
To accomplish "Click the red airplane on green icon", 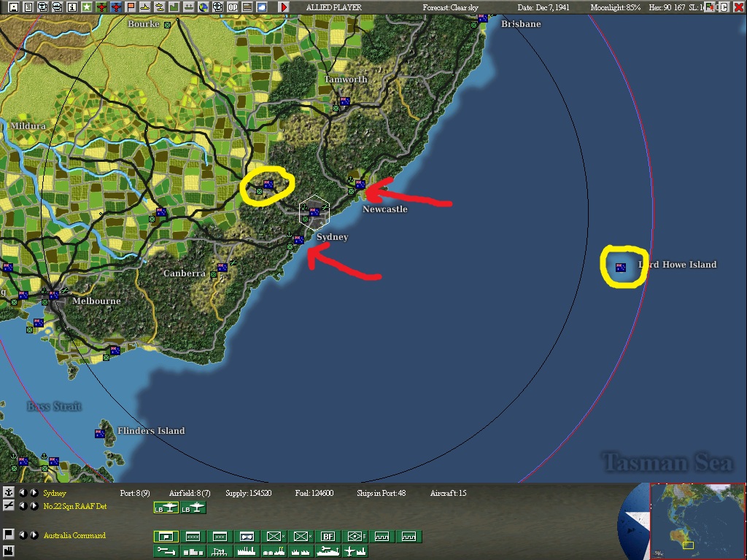I will tap(101, 7).
